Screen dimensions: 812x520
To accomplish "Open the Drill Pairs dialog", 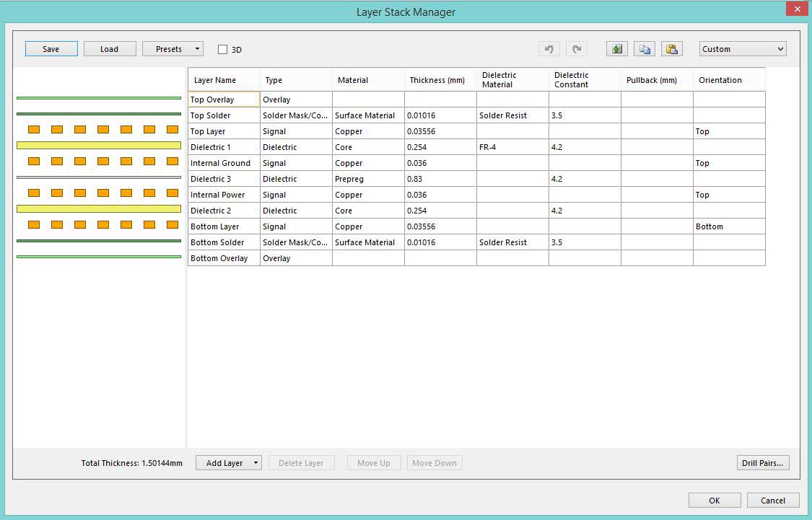I will (x=762, y=463).
